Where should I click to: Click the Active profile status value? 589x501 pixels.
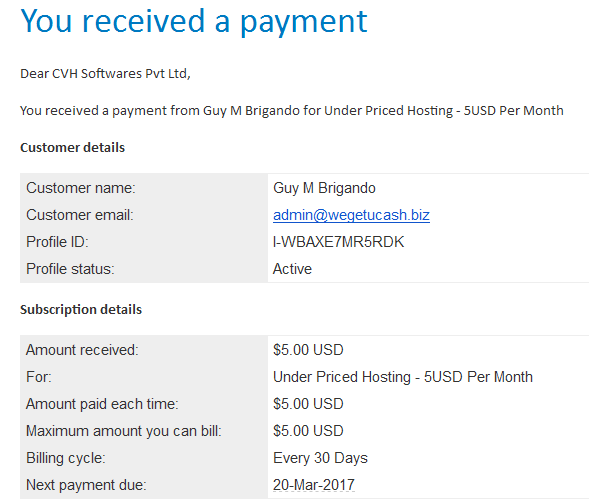(292, 269)
